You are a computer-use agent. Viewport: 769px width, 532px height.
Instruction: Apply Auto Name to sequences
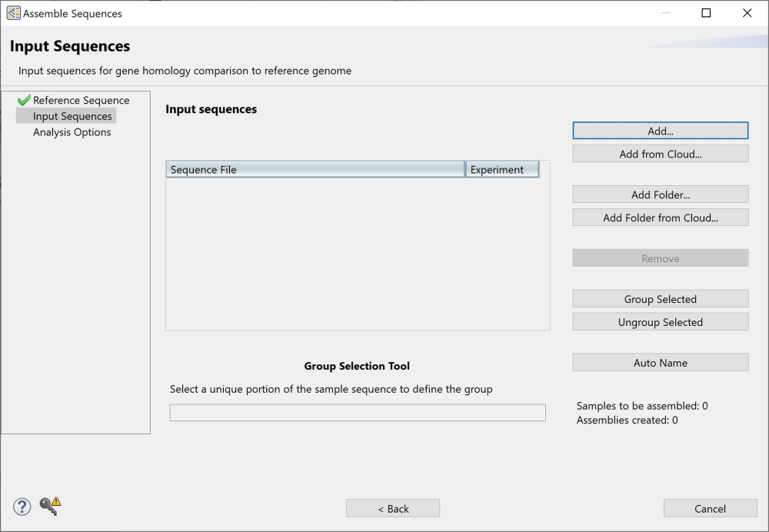pyautogui.click(x=660, y=362)
